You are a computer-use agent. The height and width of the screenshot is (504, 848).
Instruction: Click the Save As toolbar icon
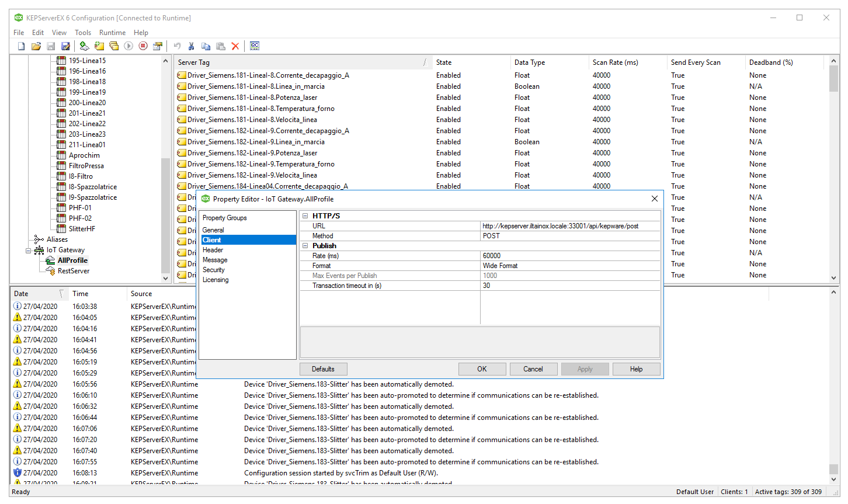tap(65, 46)
